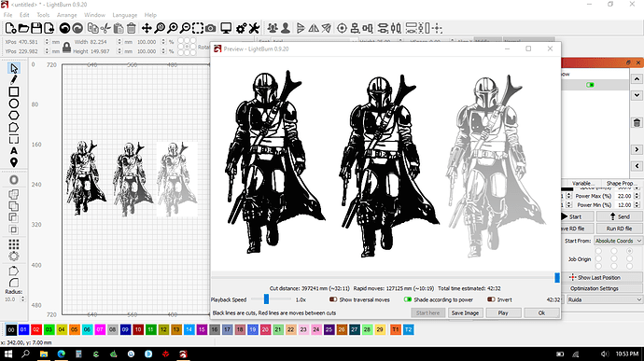The height and width of the screenshot is (361, 644).
Task: Open a file with folder icon
Action: click(x=23, y=28)
